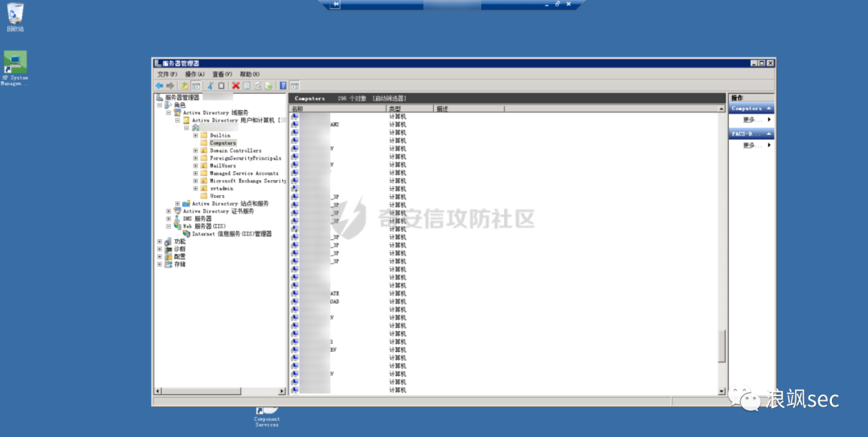
Task: Click the Refresh toolbar icon
Action: point(257,86)
